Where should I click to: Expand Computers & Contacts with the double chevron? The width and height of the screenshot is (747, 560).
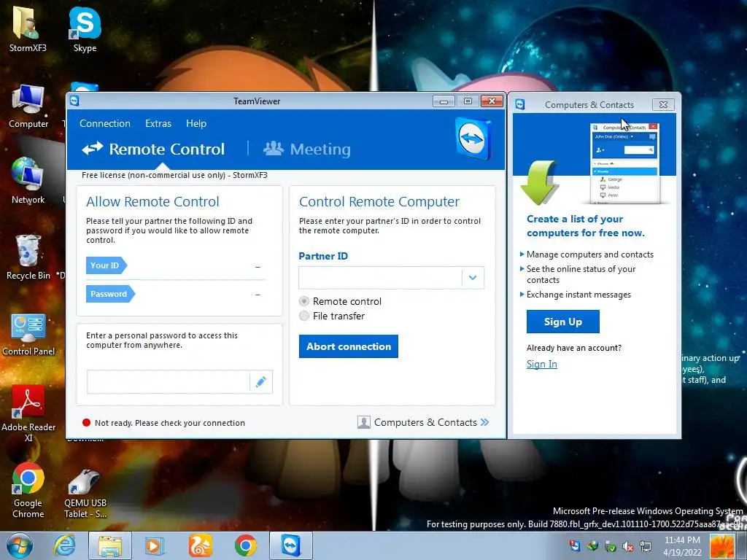(484, 422)
